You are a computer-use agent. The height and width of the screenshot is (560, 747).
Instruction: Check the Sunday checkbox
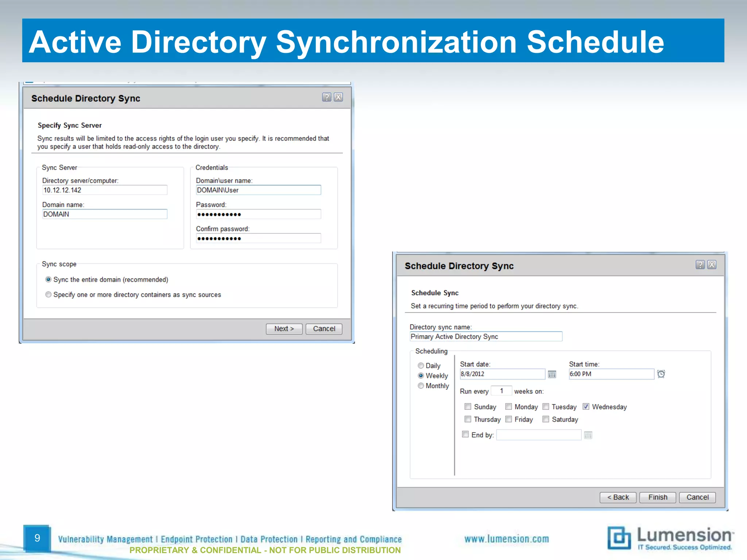(x=468, y=407)
